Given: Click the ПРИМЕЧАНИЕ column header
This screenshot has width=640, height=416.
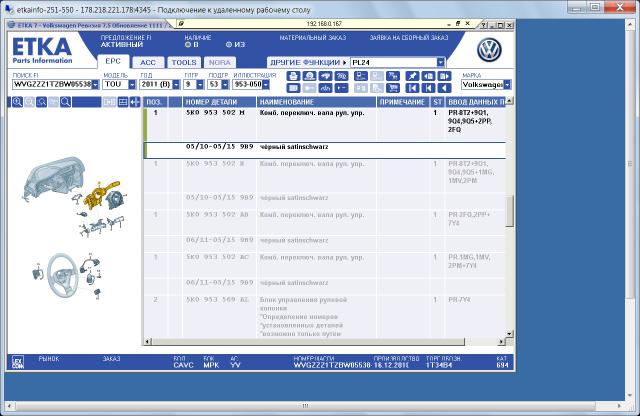Looking at the screenshot, I should point(403,102).
